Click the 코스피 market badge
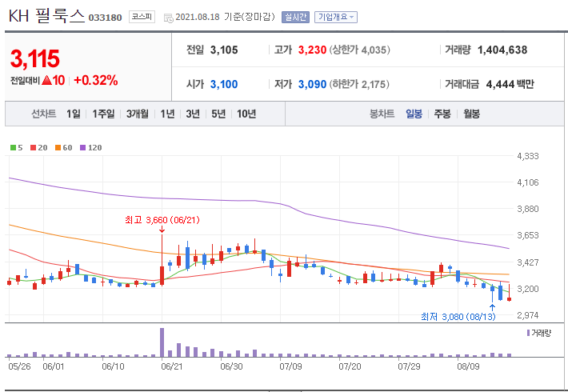The height and width of the screenshot is (392, 568). click(142, 17)
